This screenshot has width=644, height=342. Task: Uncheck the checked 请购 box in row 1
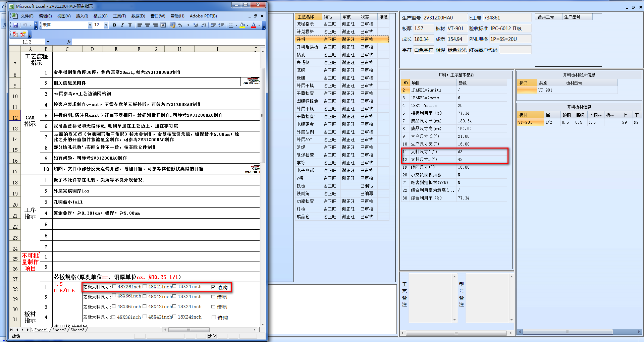[213, 287]
